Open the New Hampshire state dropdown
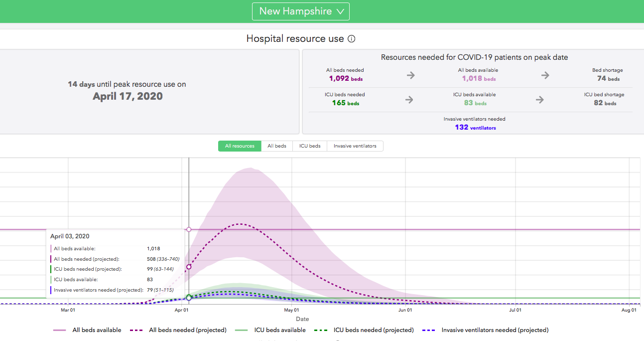644x341 pixels. click(x=301, y=11)
